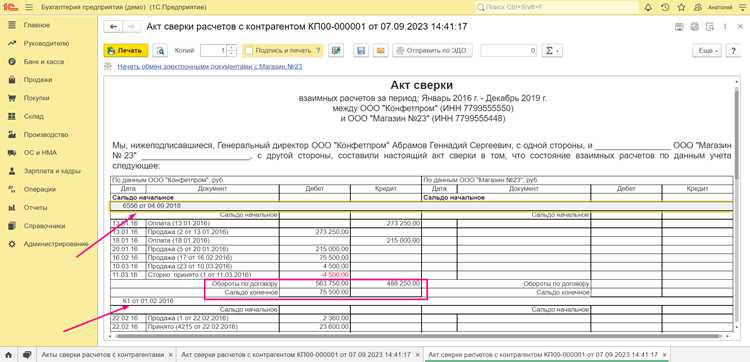Go back with the left arrow button

(113, 27)
